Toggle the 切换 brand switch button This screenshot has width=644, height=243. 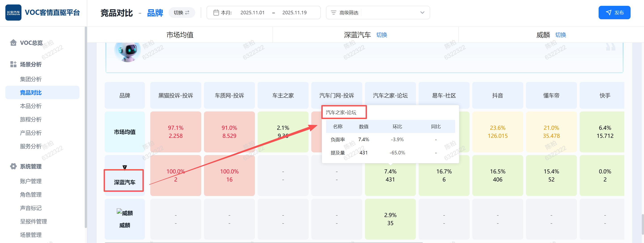[182, 13]
